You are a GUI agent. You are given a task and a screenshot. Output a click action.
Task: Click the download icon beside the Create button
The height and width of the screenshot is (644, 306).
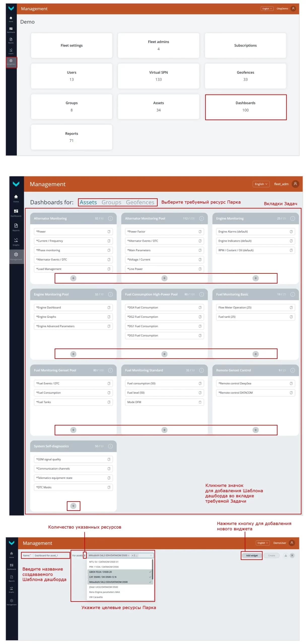(286, 555)
